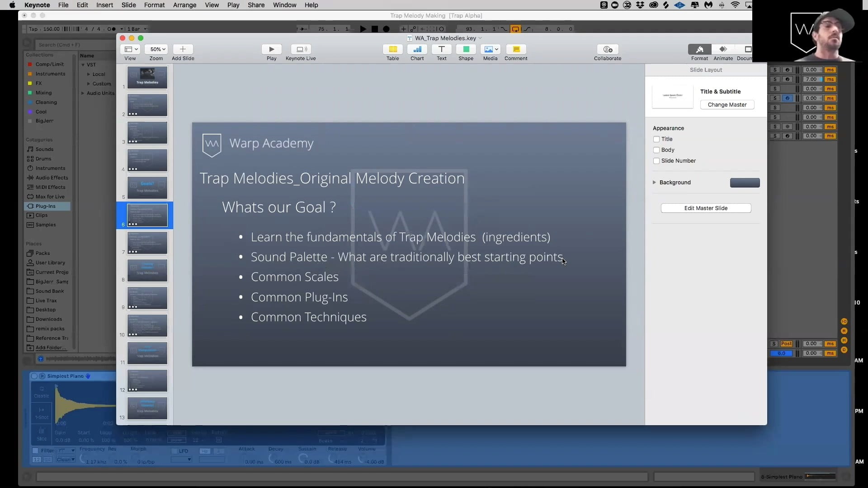The image size is (868, 488).
Task: Expand the Local folder under VST
Action: click(x=89, y=75)
